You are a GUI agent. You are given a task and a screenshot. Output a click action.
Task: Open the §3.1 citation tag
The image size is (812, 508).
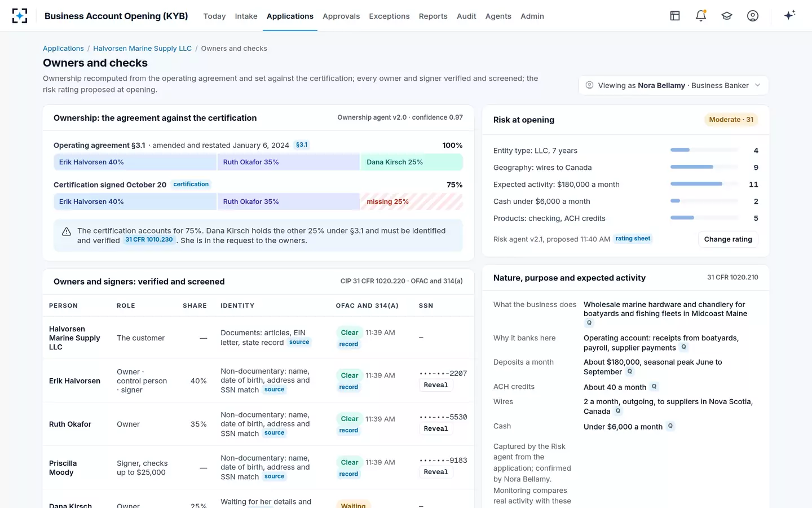pos(302,145)
